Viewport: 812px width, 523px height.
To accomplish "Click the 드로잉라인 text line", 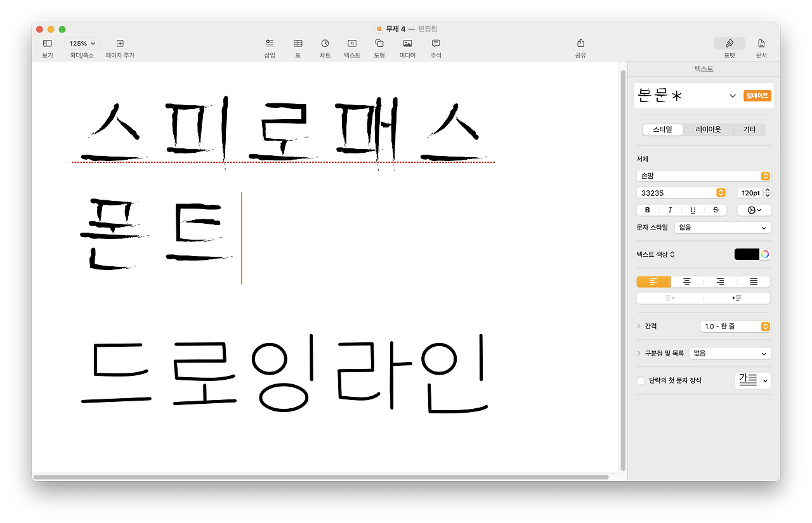I will pyautogui.click(x=285, y=372).
